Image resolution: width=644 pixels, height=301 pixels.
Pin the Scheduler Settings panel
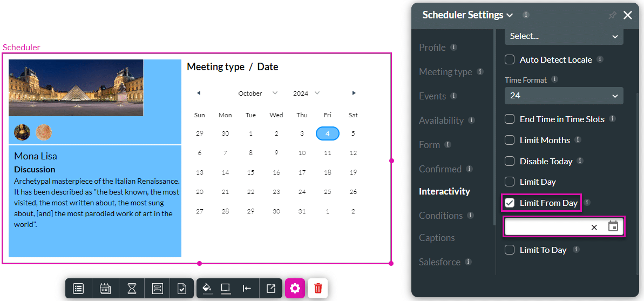(x=612, y=16)
